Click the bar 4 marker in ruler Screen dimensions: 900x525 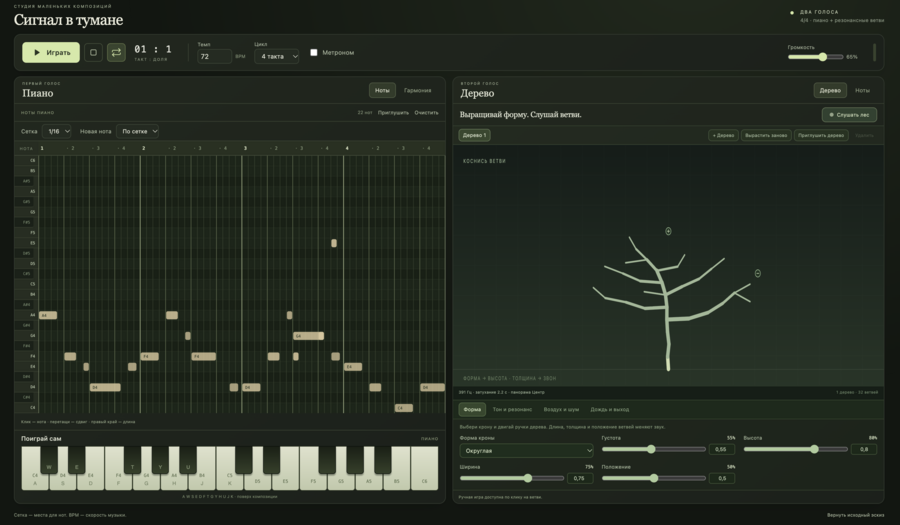[x=347, y=148]
